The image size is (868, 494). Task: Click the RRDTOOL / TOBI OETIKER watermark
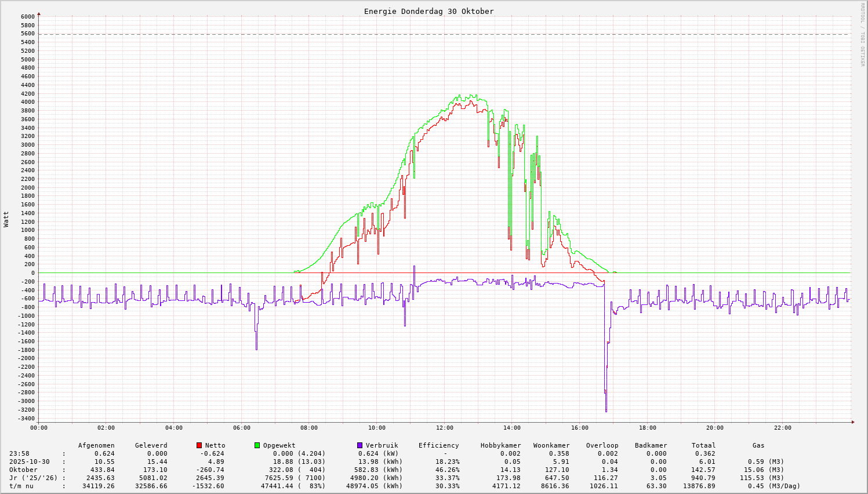click(x=862, y=34)
